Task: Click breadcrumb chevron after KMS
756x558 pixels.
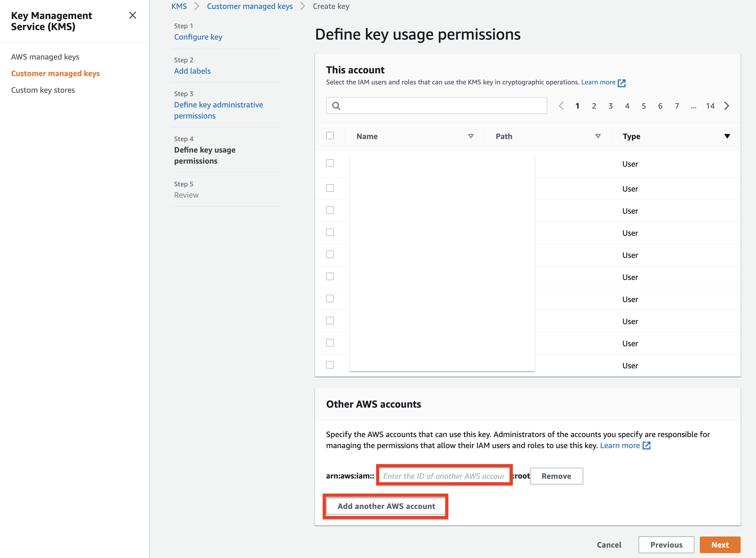Action: [197, 6]
